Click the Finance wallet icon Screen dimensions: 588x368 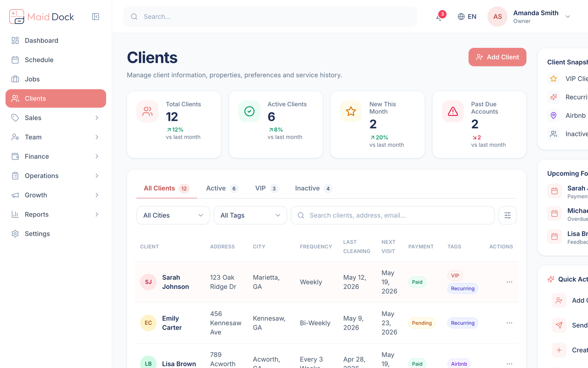[x=15, y=156]
